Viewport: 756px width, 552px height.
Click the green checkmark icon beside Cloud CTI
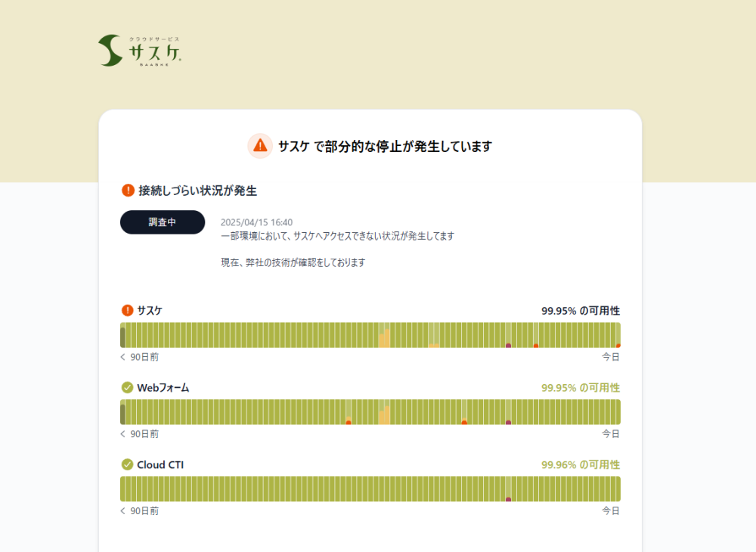tap(127, 464)
